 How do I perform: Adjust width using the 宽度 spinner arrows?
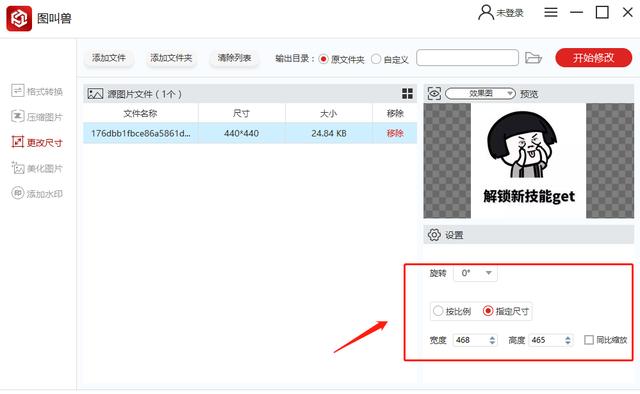tap(492, 340)
